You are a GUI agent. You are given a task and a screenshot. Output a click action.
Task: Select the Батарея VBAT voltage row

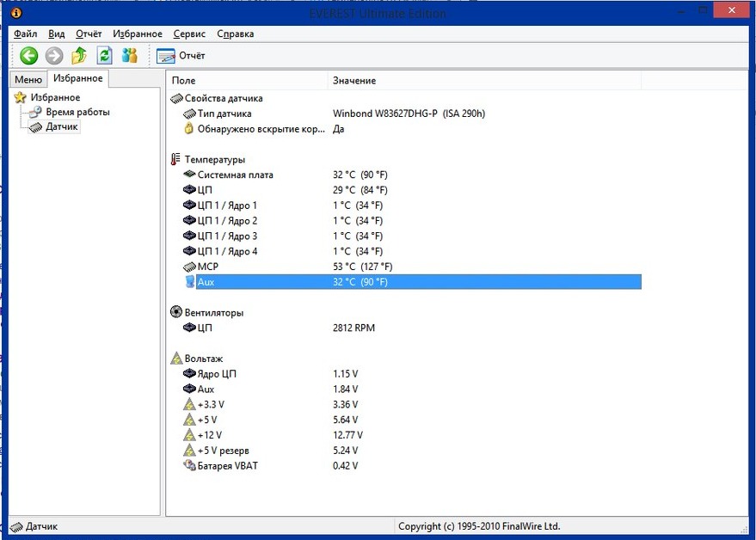(x=227, y=466)
